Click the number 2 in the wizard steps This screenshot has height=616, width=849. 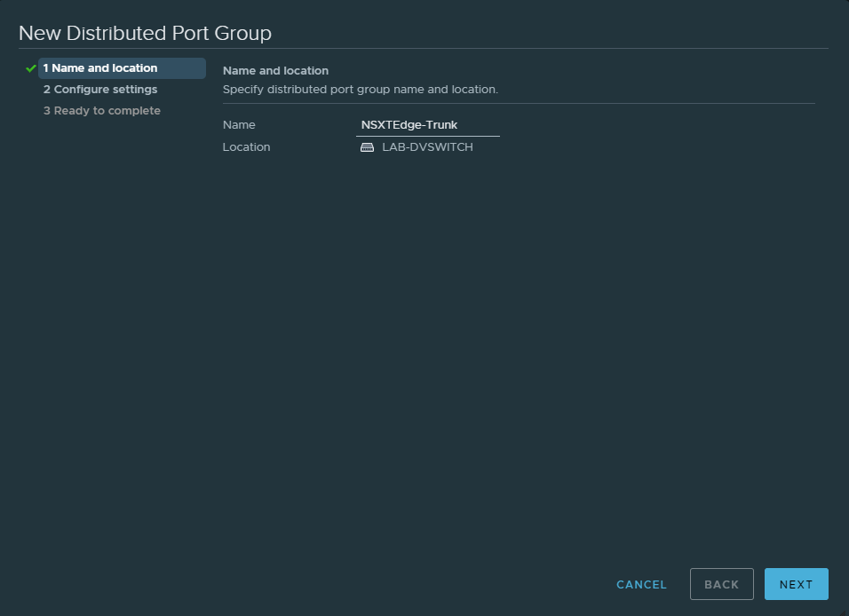46,90
